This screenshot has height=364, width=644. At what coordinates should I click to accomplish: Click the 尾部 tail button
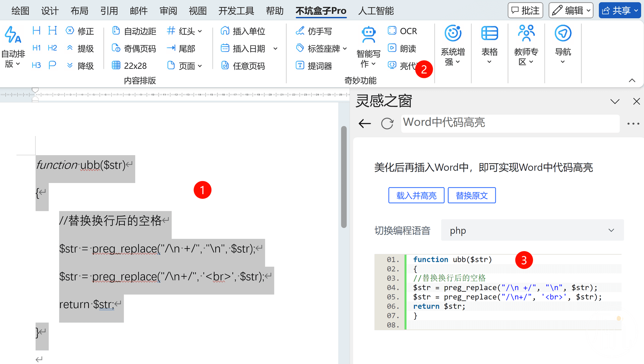click(x=181, y=49)
